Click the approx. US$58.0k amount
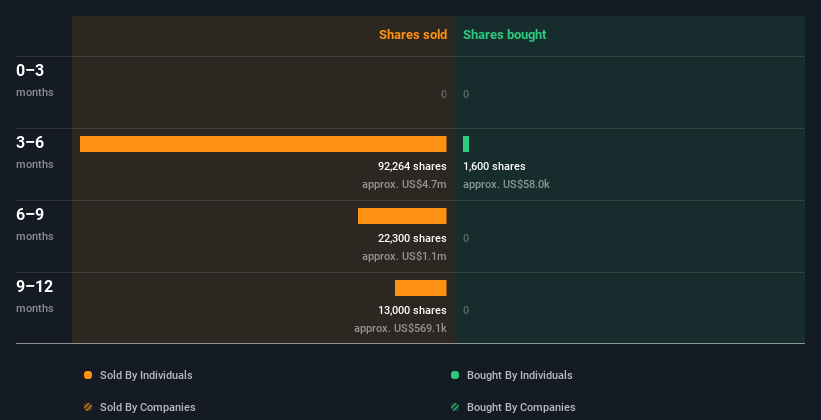Screen dimensions: 821x420 [x=506, y=184]
